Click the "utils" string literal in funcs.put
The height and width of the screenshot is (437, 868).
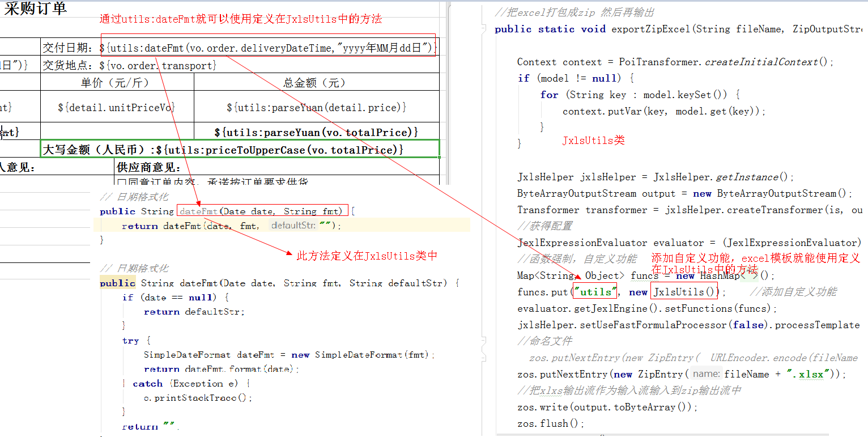click(595, 292)
